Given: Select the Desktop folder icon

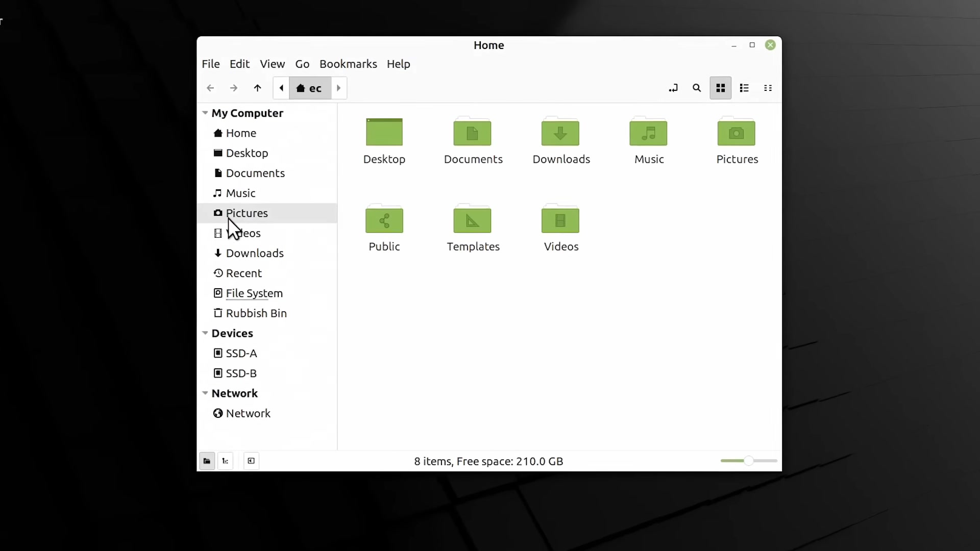Looking at the screenshot, I should [x=384, y=132].
